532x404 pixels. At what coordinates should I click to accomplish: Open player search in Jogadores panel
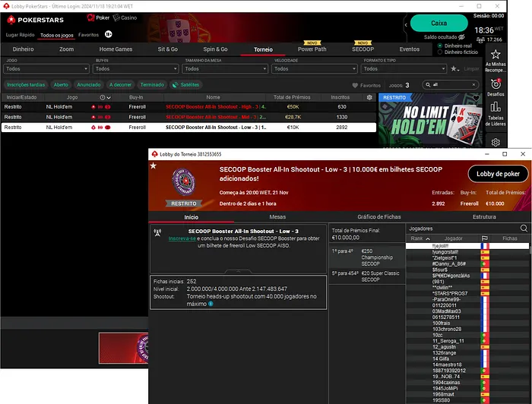coord(524,229)
